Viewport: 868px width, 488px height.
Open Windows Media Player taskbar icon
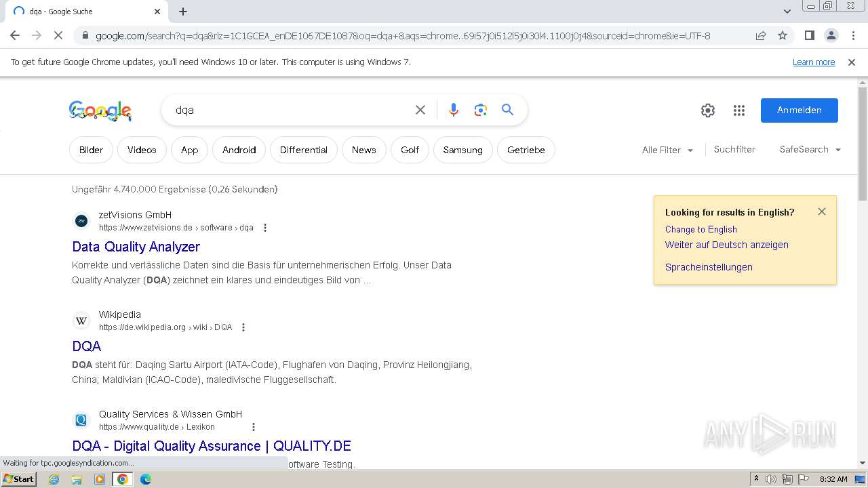tap(100, 479)
